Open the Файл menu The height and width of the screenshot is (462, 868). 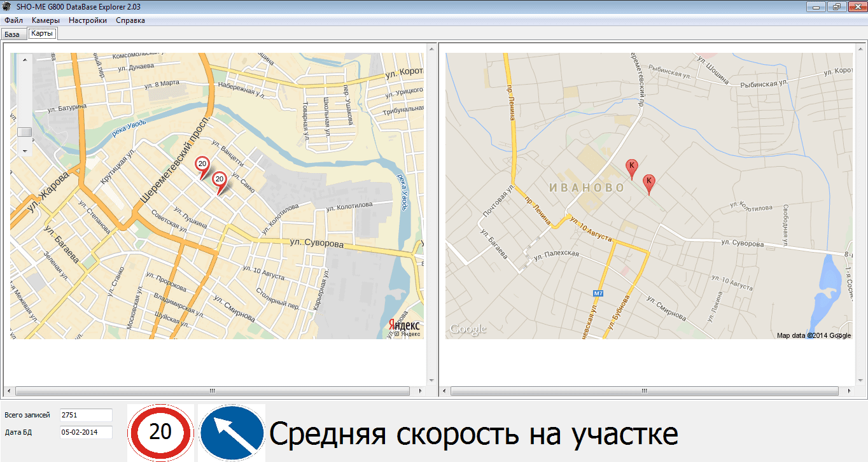pos(13,20)
